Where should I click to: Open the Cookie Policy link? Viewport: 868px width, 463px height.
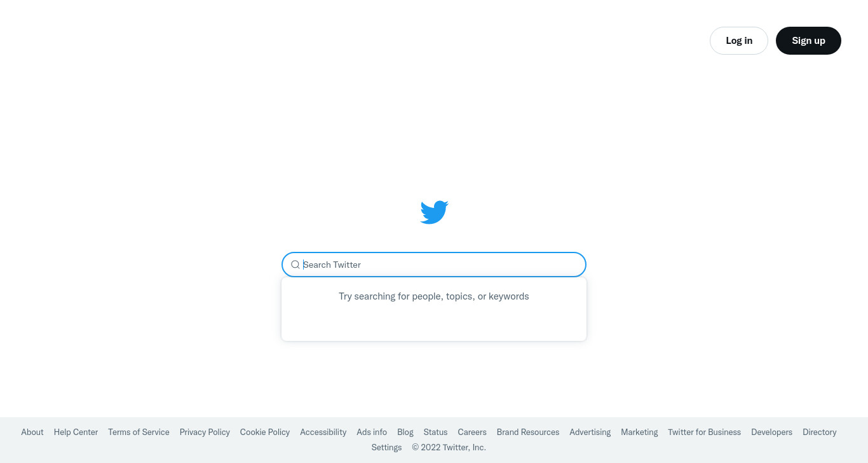click(x=265, y=432)
